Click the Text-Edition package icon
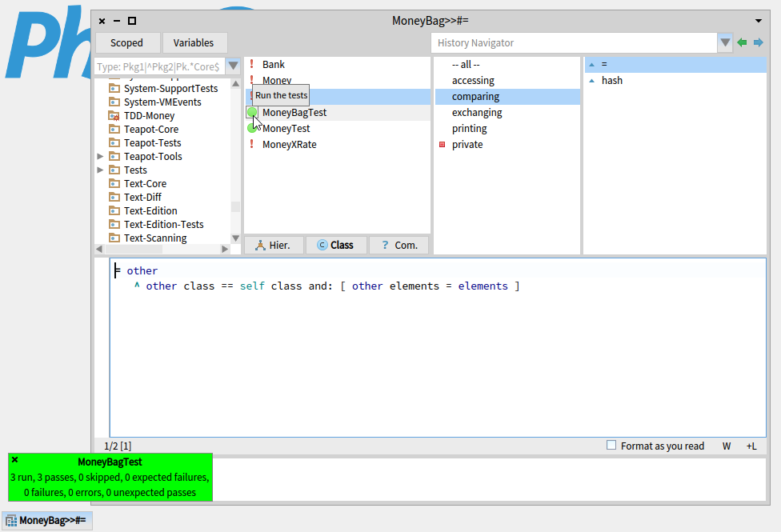The image size is (781, 532). (x=114, y=210)
